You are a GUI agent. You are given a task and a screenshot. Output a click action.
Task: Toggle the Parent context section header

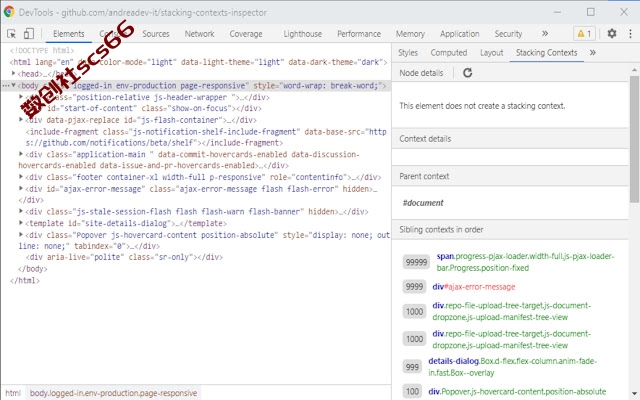pos(510,176)
